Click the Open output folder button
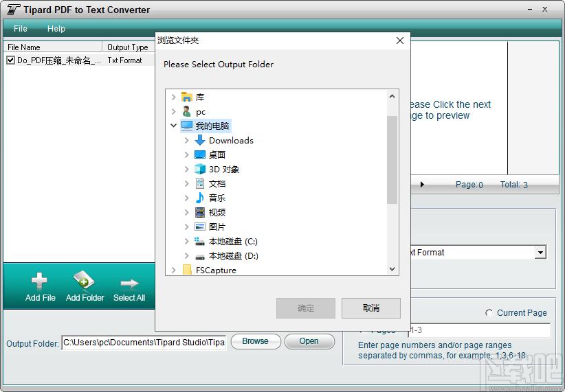The width and height of the screenshot is (565, 392). click(309, 341)
